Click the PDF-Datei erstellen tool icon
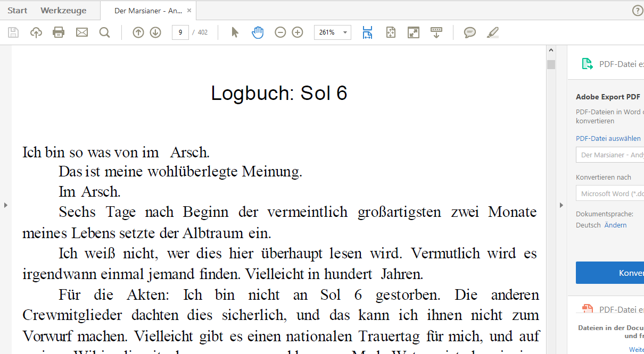The height and width of the screenshot is (354, 644). point(587,309)
